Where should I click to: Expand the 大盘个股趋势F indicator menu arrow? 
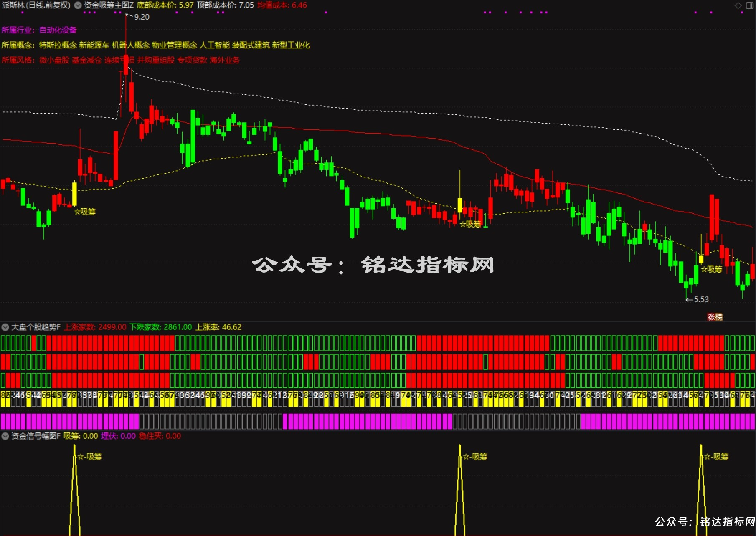click(5, 327)
